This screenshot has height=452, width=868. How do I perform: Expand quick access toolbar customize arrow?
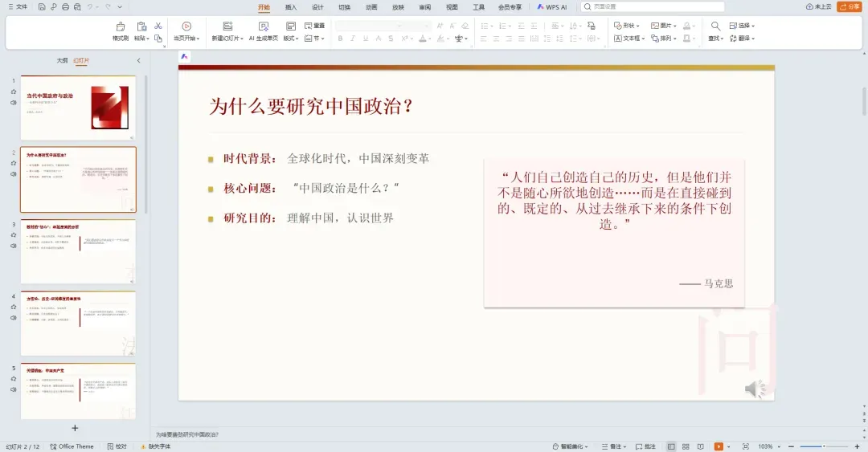[x=120, y=7]
